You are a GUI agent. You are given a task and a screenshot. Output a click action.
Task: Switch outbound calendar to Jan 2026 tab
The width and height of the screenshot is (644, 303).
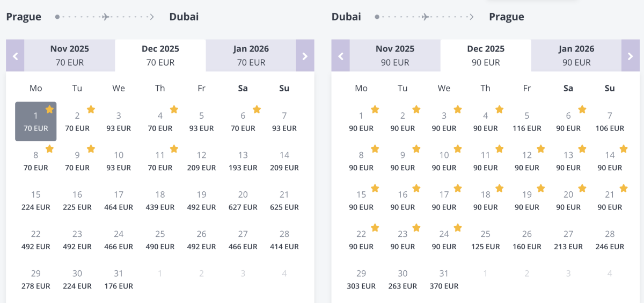tap(251, 55)
